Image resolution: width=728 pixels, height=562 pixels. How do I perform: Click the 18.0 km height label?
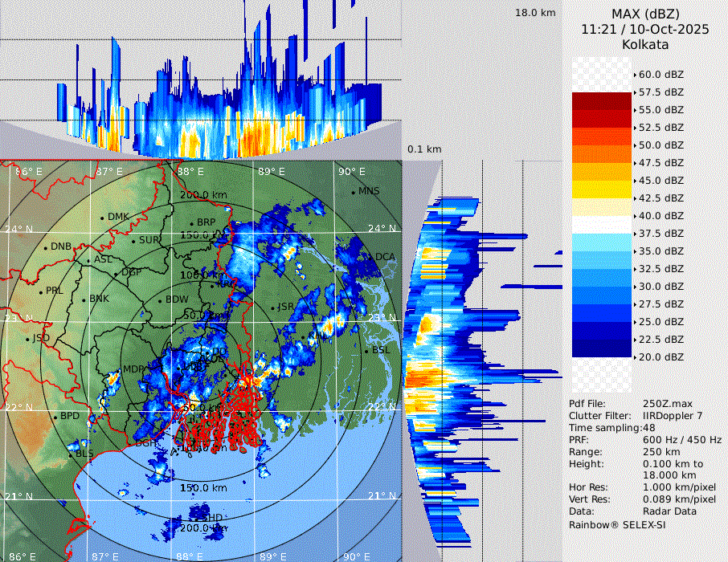[x=535, y=13]
